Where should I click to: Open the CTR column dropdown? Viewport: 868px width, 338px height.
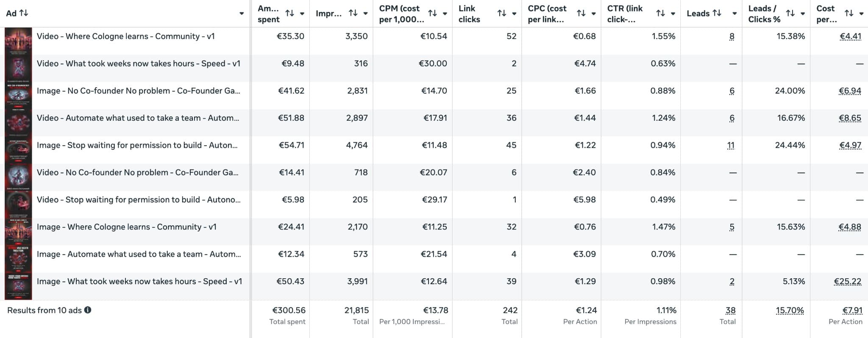pos(673,13)
